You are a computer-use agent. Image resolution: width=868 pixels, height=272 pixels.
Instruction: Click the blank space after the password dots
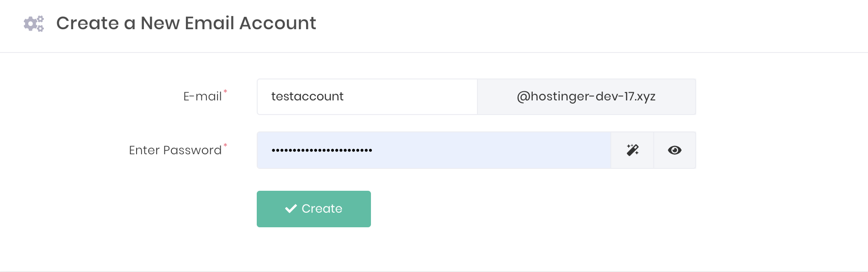pos(491,150)
